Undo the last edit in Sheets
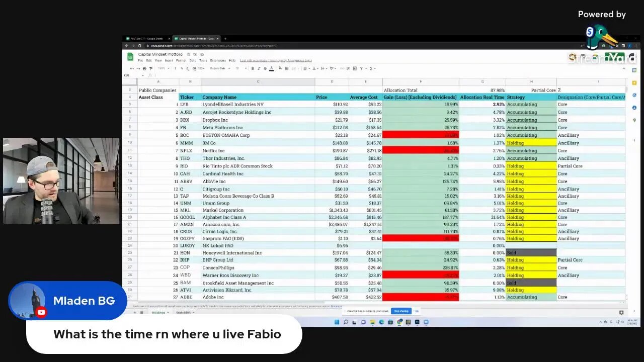The height and width of the screenshot is (362, 644). (x=132, y=68)
